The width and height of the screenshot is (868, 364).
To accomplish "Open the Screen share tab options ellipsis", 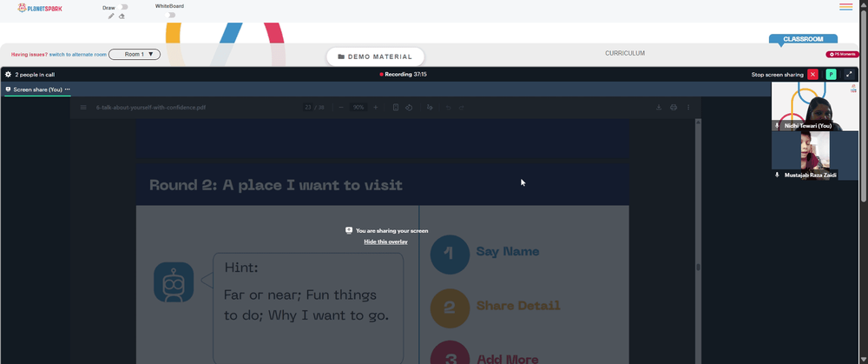I will pyautogui.click(x=68, y=89).
